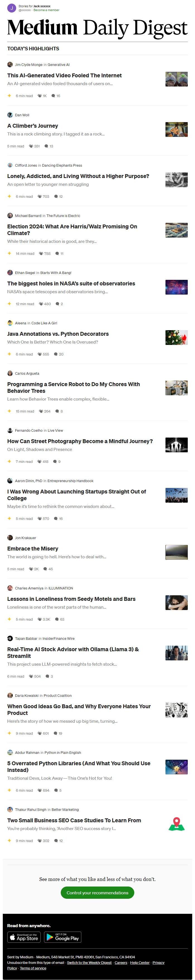195x980 pixels.
Task: Open NASA observatories story thumbnail
Action: click(176, 287)
